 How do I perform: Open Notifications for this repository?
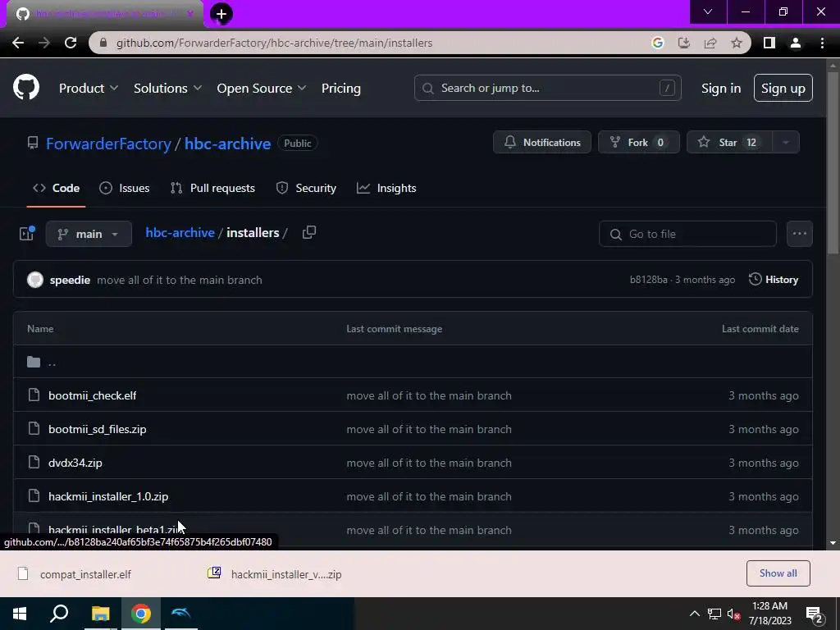pos(542,142)
